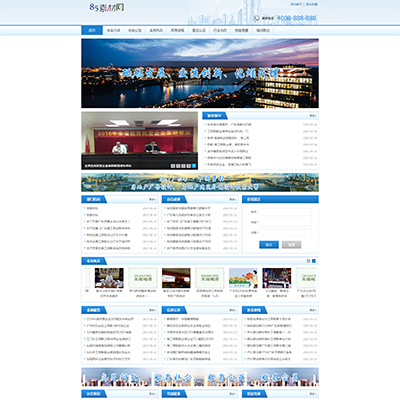Expand 'more' link in panel below message form

pos(313,310)
